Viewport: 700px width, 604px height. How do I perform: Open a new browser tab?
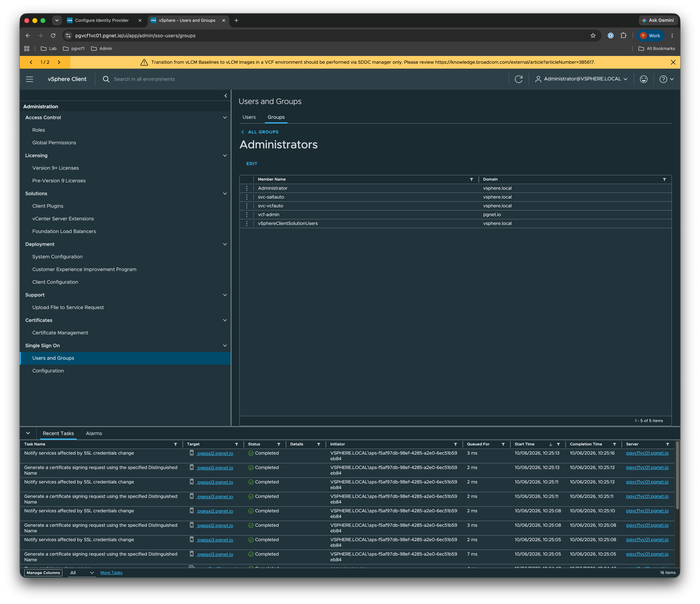(x=236, y=21)
